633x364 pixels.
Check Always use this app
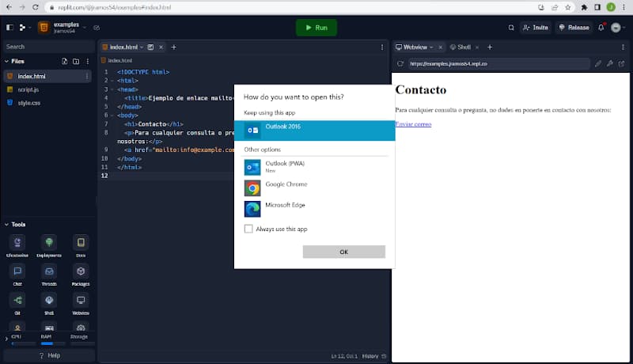[248, 229]
